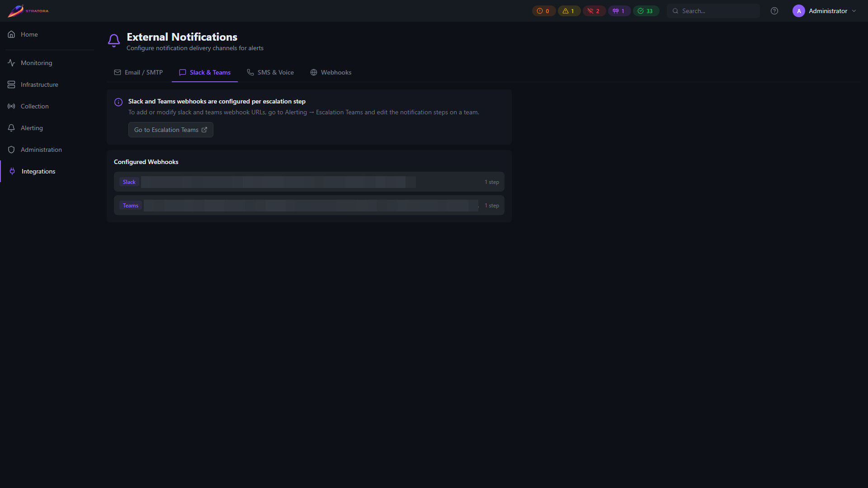Click the External Notifications bell icon
Screen dimensions: 868x488
pos(114,41)
